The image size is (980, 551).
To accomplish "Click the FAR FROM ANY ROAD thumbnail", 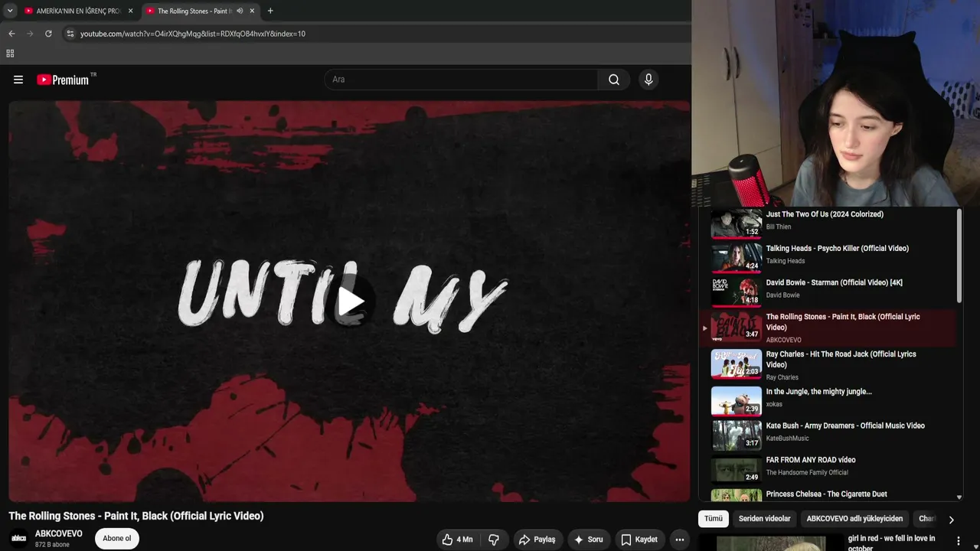I will coord(737,469).
